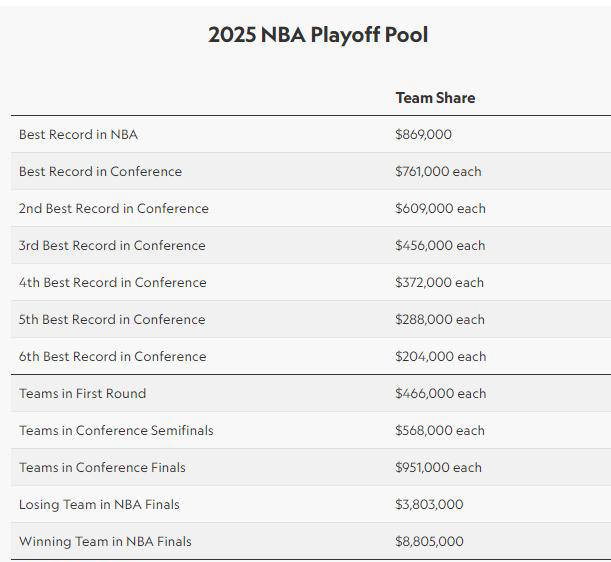Click 'Losing Team in NBA Finals' label

pos(99,505)
